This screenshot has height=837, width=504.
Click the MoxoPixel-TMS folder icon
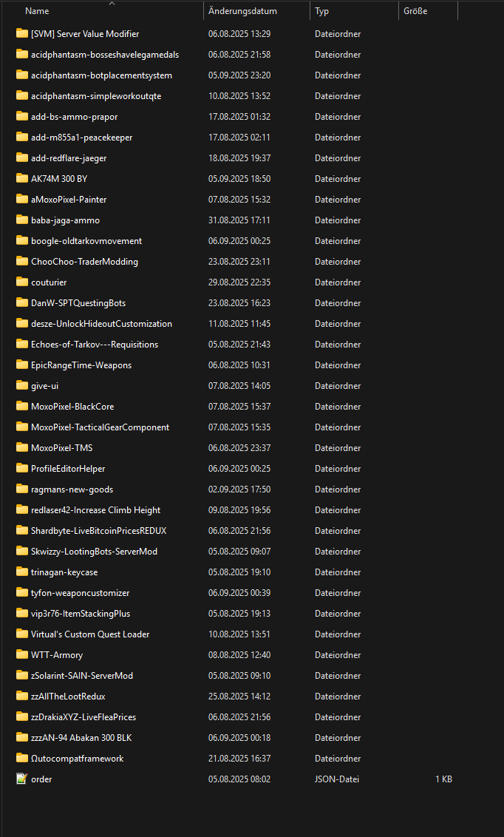(x=22, y=448)
